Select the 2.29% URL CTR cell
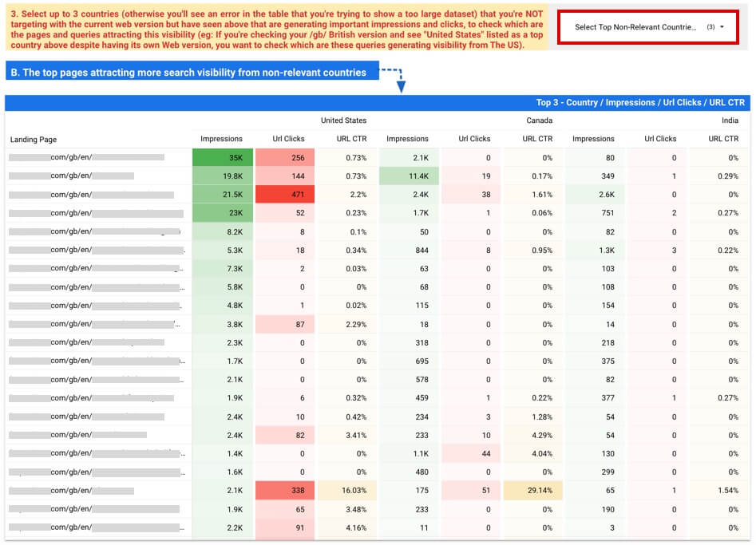Image resolution: width=756 pixels, height=545 pixels. (347, 324)
